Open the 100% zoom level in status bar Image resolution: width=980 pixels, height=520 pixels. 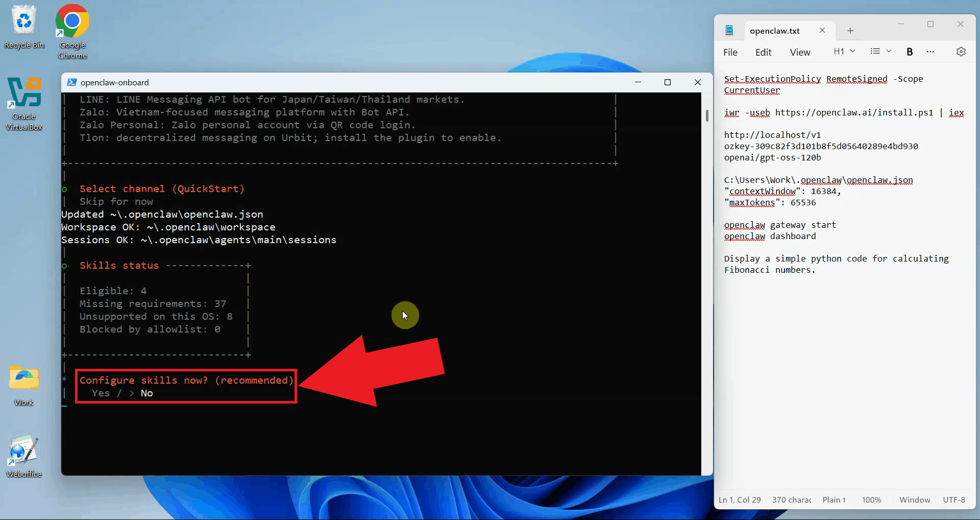(871, 500)
